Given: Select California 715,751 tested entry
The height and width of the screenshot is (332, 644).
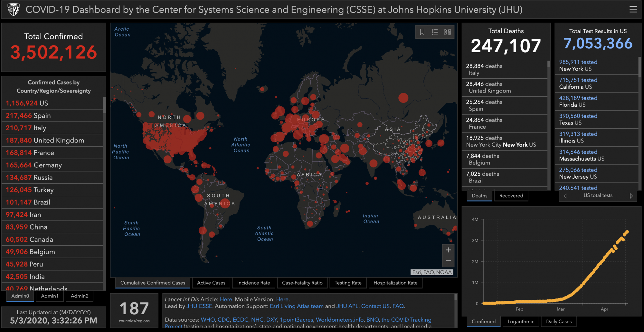Looking at the screenshot, I should pos(597,83).
